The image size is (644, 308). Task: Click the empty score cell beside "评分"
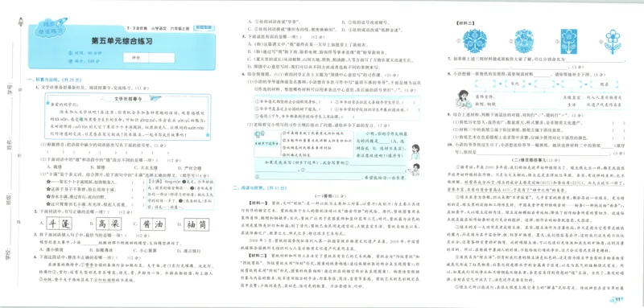point(162,58)
